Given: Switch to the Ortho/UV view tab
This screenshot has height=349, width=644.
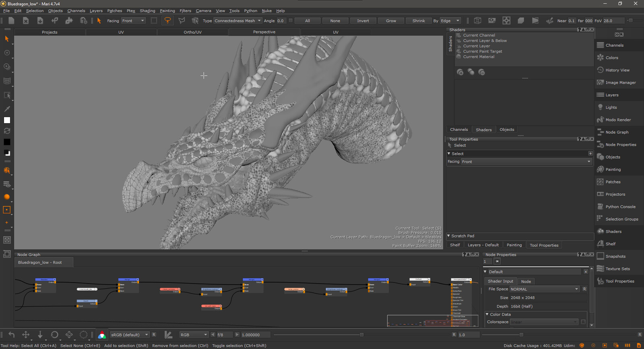Looking at the screenshot, I should pyautogui.click(x=193, y=32).
